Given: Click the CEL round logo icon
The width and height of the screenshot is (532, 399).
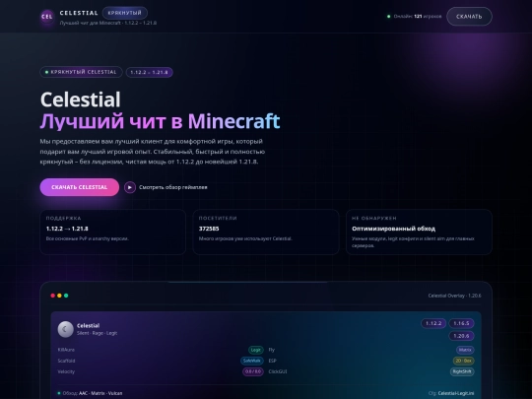Looking at the screenshot, I should (x=47, y=17).
